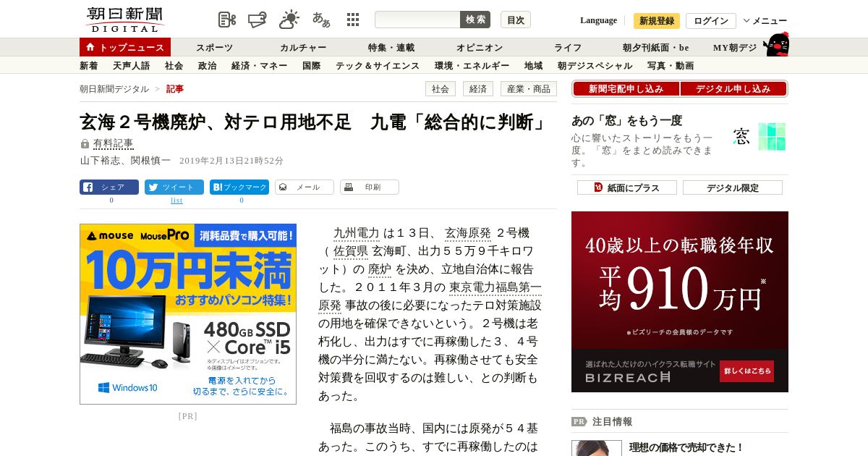Open 環境・エネルギー in the sub navigation
This screenshot has width=868, height=456.
point(472,66)
